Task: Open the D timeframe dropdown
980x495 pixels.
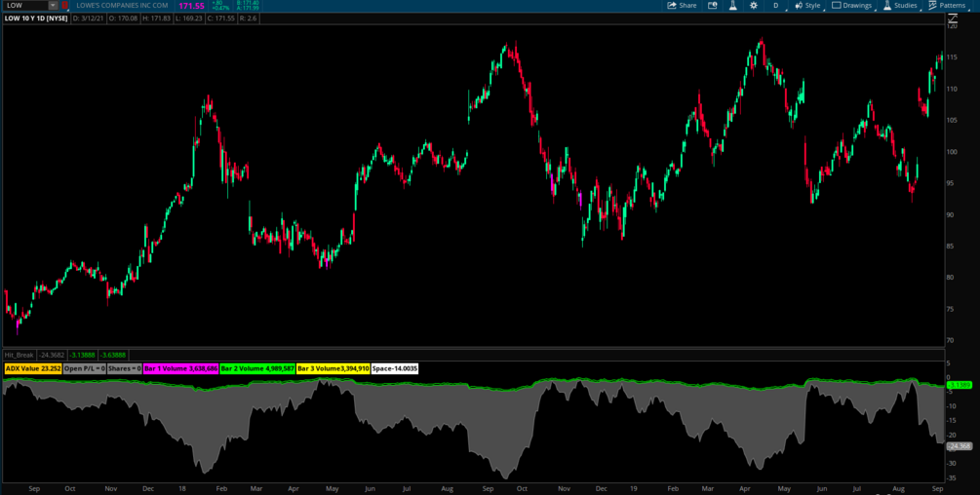Action: [776, 5]
